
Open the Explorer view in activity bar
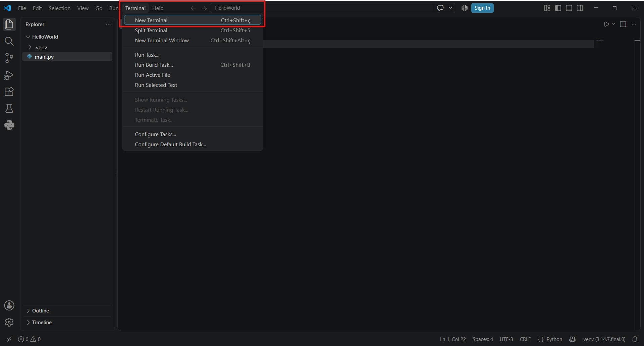pyautogui.click(x=9, y=24)
